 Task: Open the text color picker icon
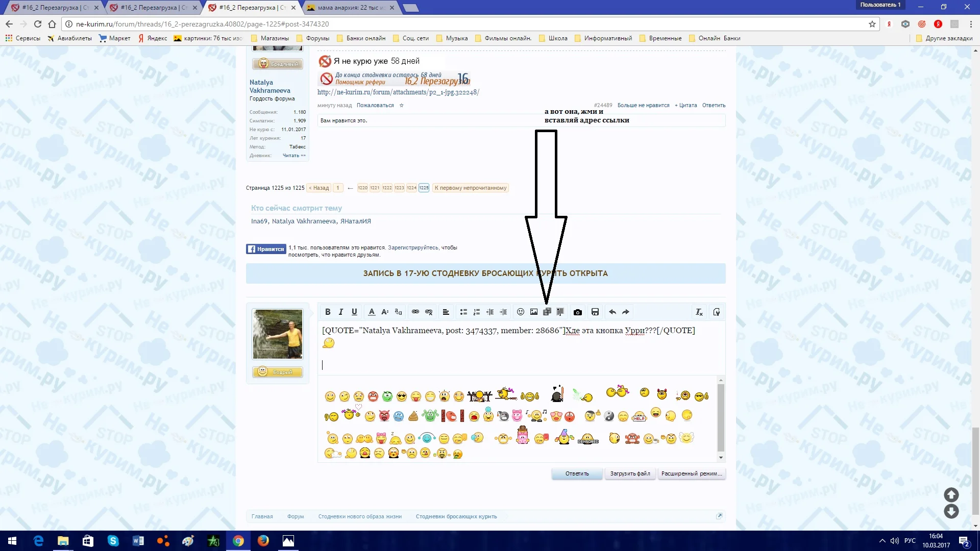click(372, 312)
